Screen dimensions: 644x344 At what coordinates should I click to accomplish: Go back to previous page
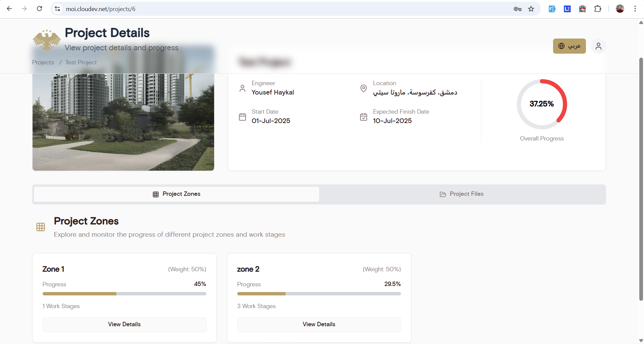click(9, 9)
